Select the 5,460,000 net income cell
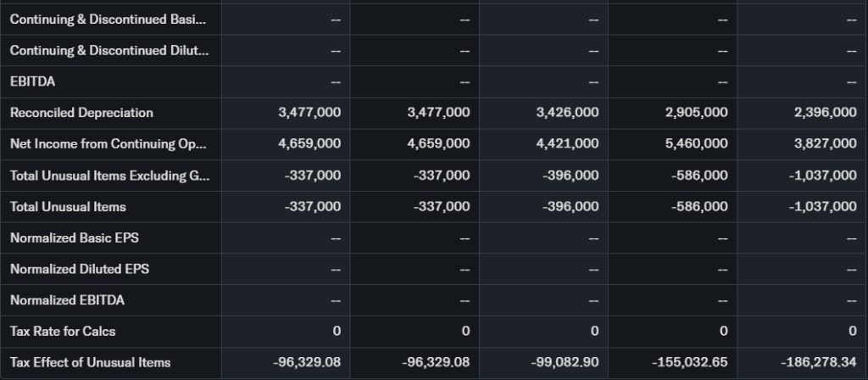 tap(696, 144)
